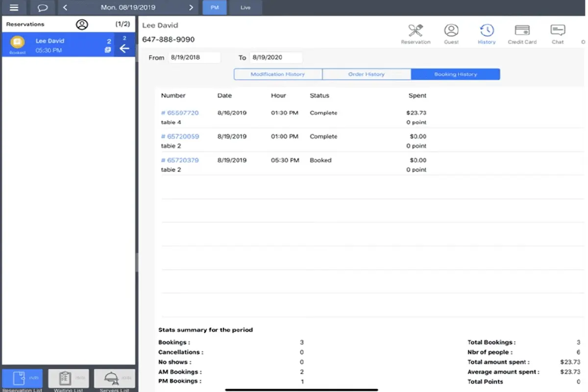
Task: Click the Status column header
Action: pos(319,96)
